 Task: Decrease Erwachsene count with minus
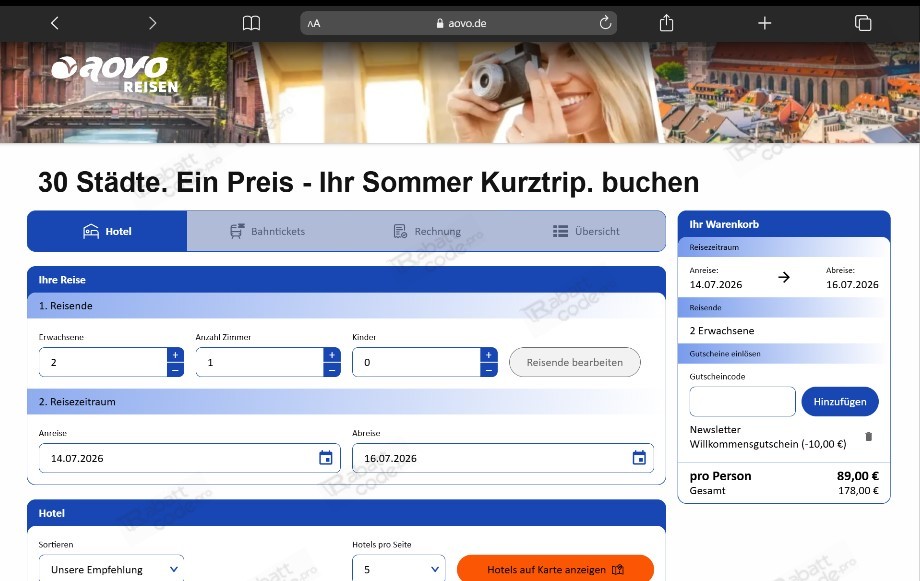175,370
